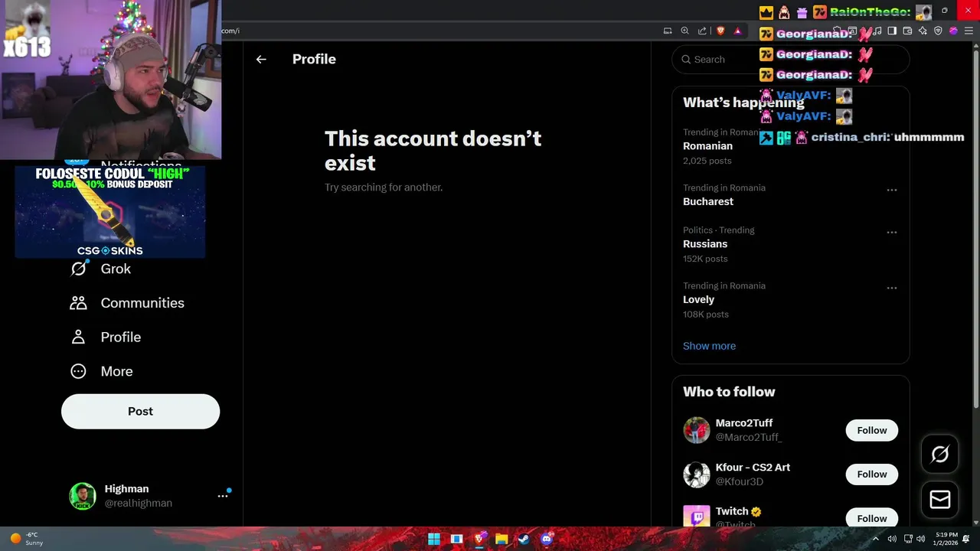Open Brave from the taskbar
Screen dimensions: 980x551
point(479,539)
